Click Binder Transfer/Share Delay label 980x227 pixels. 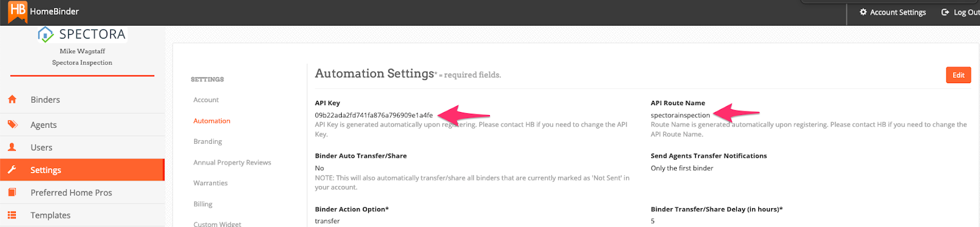click(x=717, y=209)
